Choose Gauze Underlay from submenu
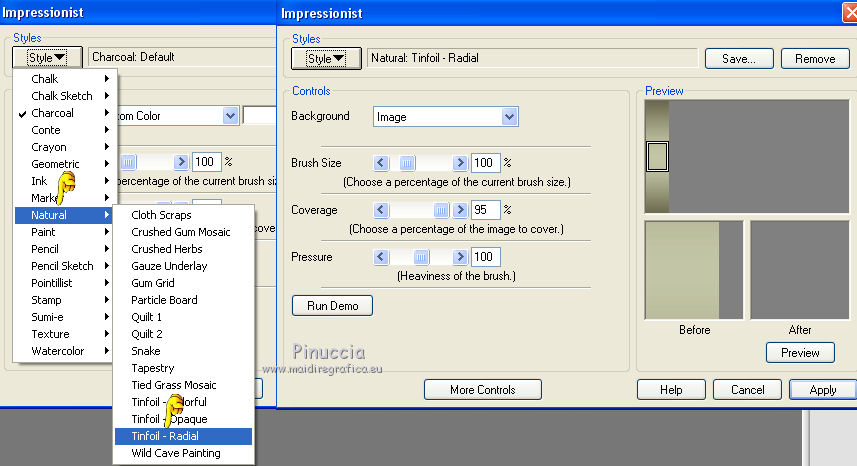This screenshot has width=857, height=466. 183,266
